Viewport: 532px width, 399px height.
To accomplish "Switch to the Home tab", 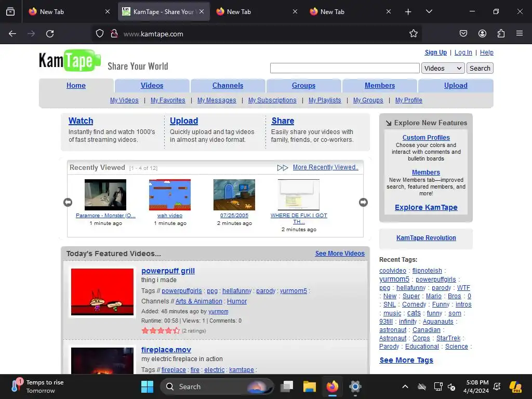I will pyautogui.click(x=76, y=86).
